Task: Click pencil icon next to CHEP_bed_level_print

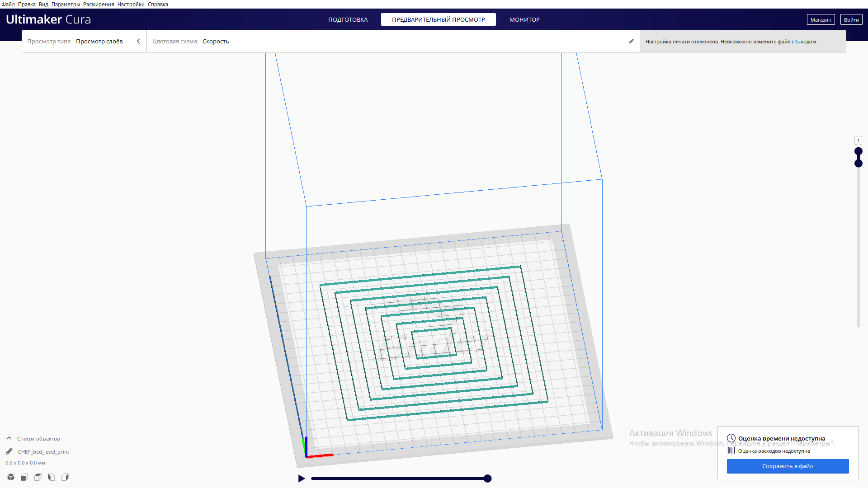Action: 9,451
